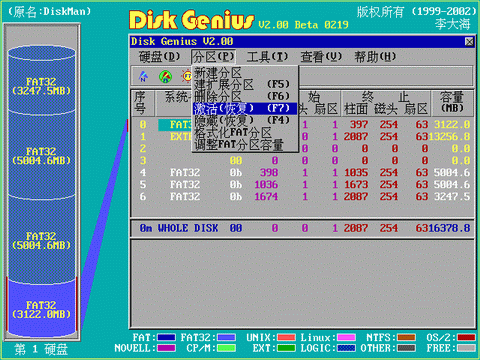The height and width of the screenshot is (360, 480).
Task: Click the 16378.8 whole disk capacity
Action: tap(449, 228)
